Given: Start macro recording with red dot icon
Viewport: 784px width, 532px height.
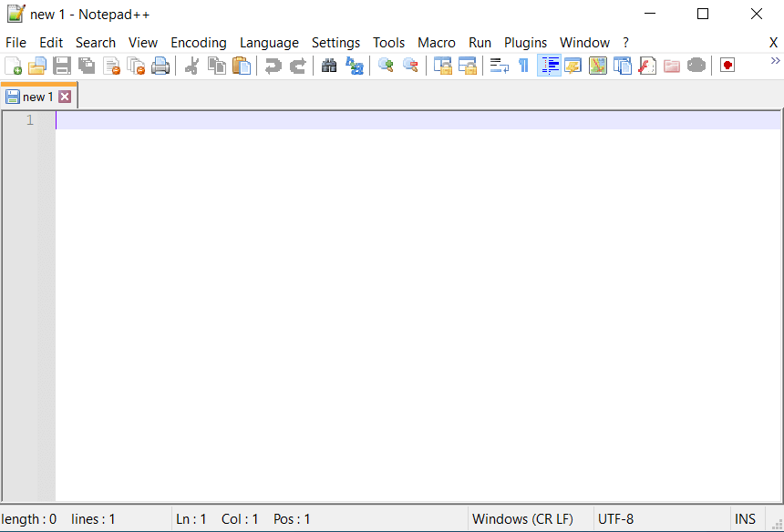Looking at the screenshot, I should click(727, 66).
